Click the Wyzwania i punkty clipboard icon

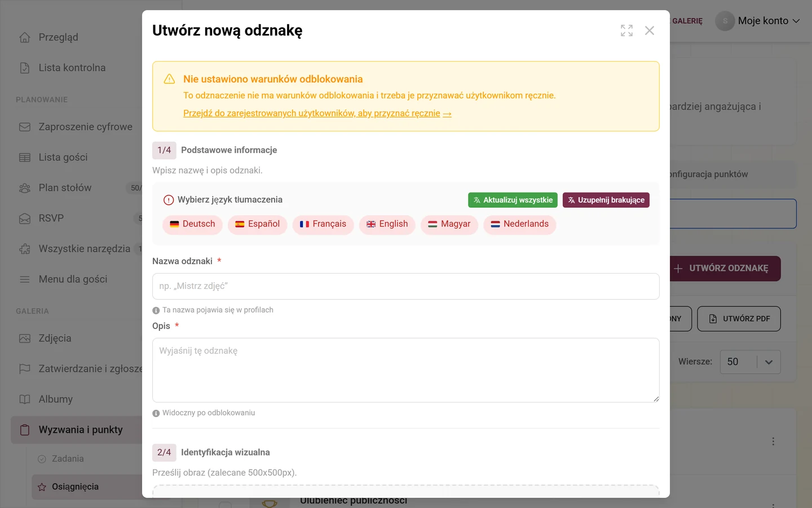(x=25, y=430)
